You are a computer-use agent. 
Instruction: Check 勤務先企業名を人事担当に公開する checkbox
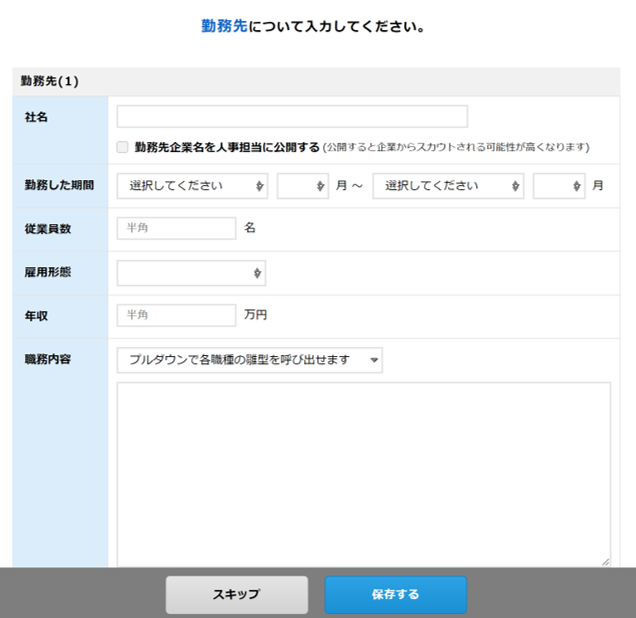[122, 147]
